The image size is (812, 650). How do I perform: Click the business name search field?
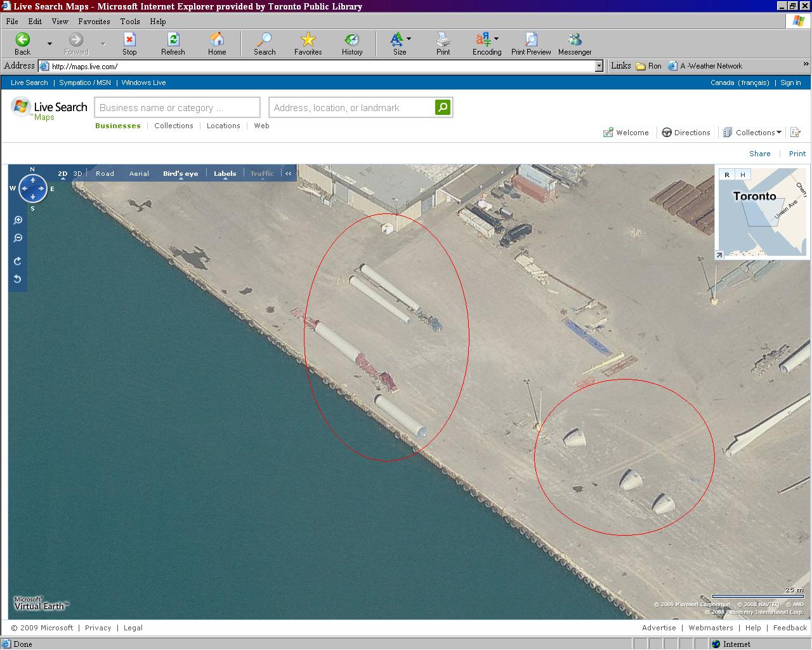click(177, 108)
